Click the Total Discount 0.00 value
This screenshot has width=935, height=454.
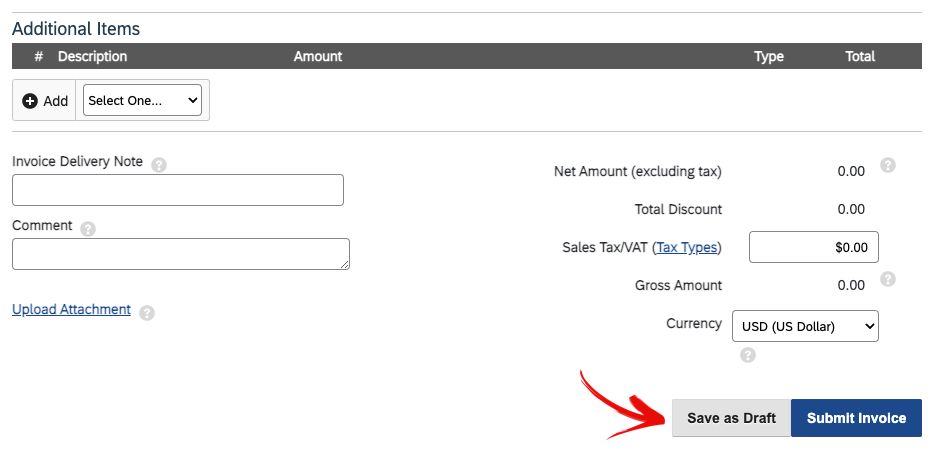pyautogui.click(x=851, y=209)
